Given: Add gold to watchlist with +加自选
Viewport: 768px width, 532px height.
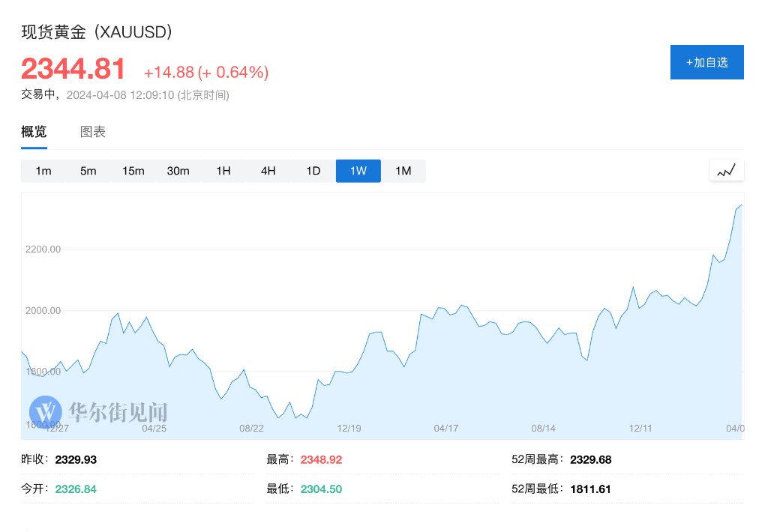Looking at the screenshot, I should click(x=706, y=62).
